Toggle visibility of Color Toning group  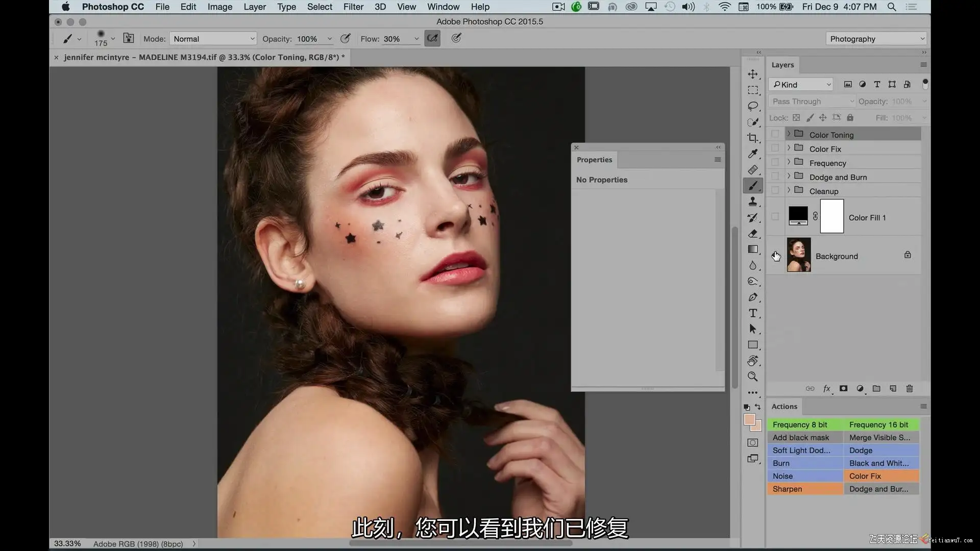(775, 134)
